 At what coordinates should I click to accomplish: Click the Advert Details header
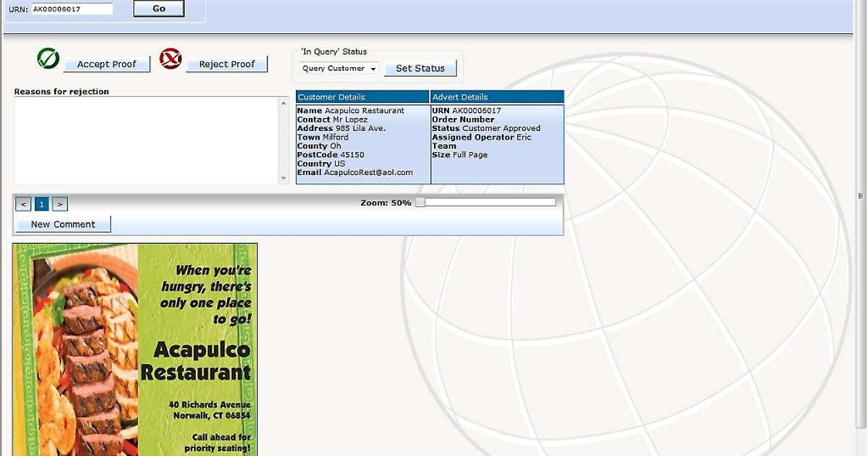pyautogui.click(x=497, y=97)
